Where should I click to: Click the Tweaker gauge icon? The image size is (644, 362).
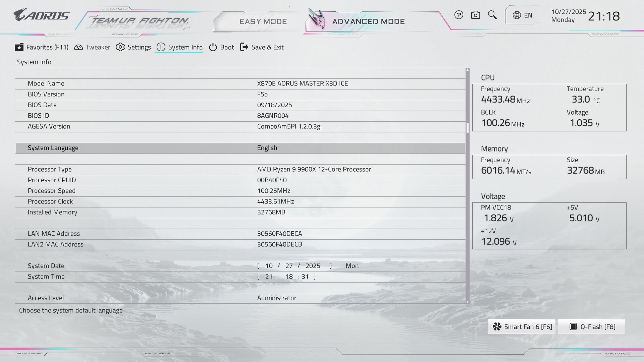[78, 47]
